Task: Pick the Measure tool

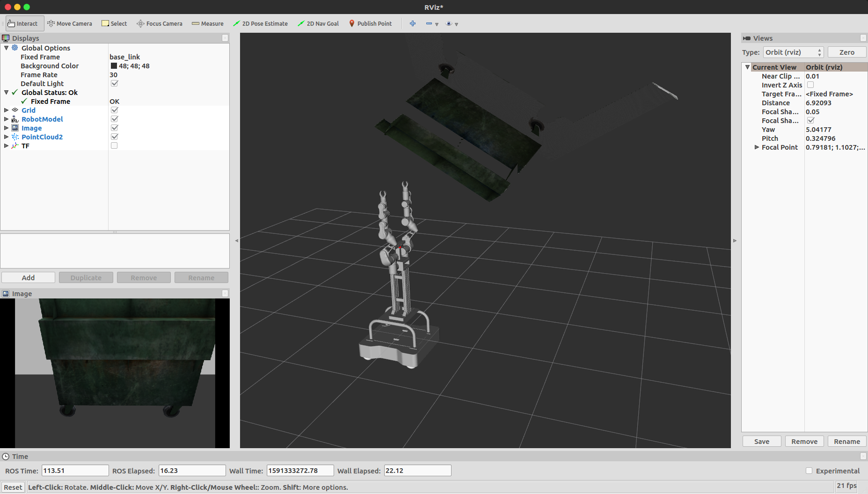Action: pos(208,23)
